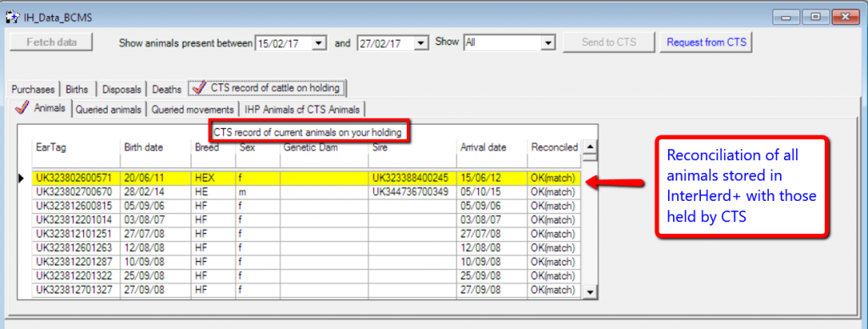Open the Births tab
Image resolution: width=868 pixels, height=329 pixels.
point(80,89)
